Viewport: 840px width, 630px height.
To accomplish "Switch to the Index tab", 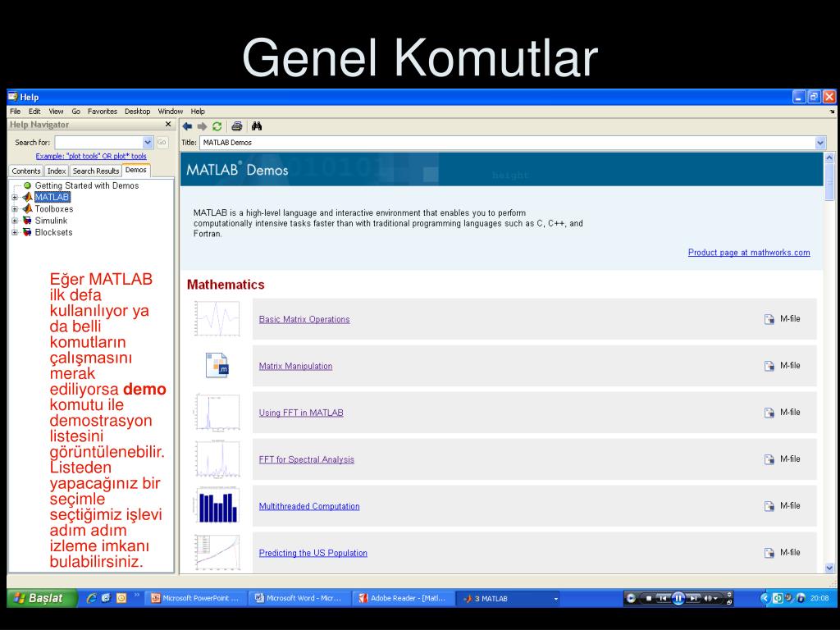I will click(x=57, y=171).
